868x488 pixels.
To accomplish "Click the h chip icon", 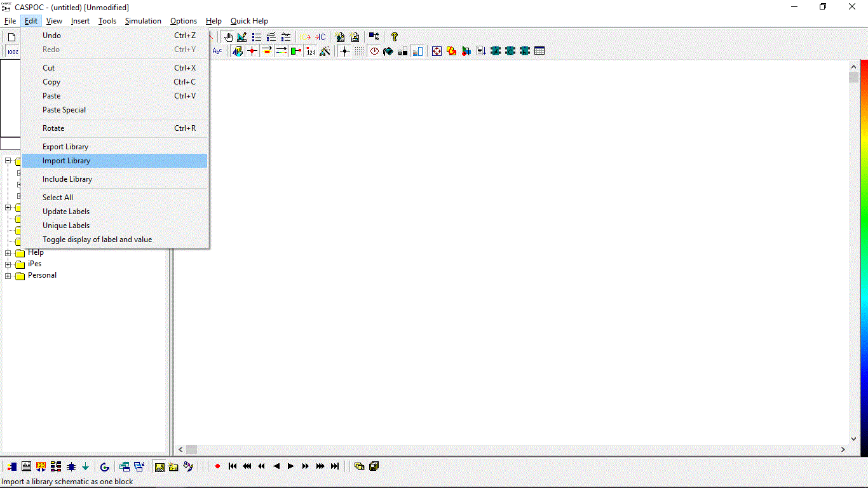I will pyautogui.click(x=525, y=51).
